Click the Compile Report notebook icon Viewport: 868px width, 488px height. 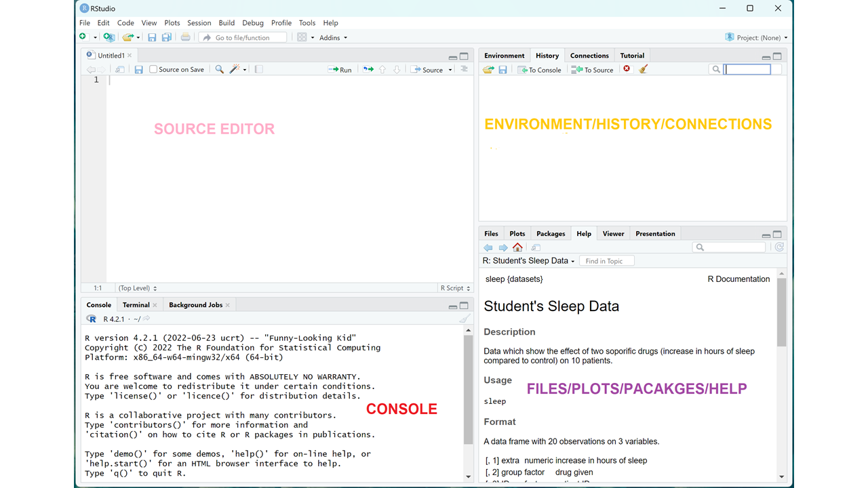click(258, 69)
